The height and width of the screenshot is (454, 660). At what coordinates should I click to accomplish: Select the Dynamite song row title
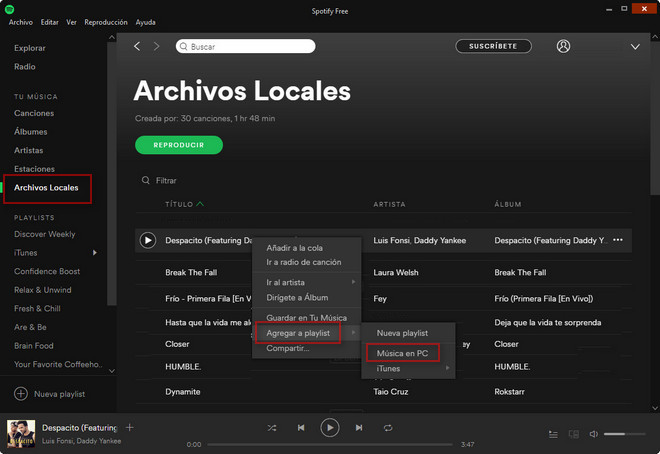click(183, 392)
